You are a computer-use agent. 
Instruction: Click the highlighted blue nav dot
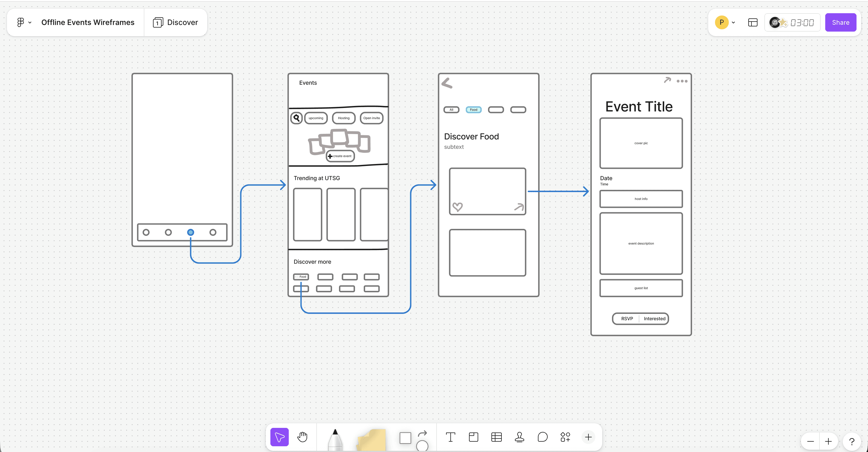click(190, 232)
